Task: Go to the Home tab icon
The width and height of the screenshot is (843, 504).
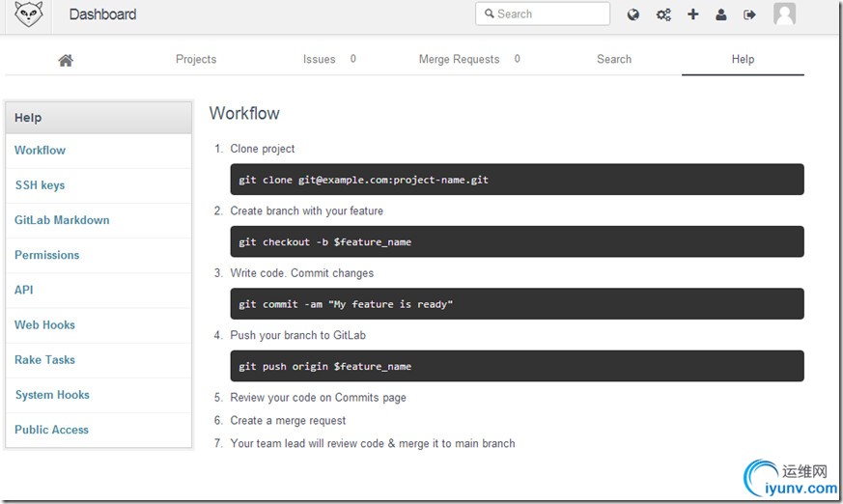Action: click(66, 60)
